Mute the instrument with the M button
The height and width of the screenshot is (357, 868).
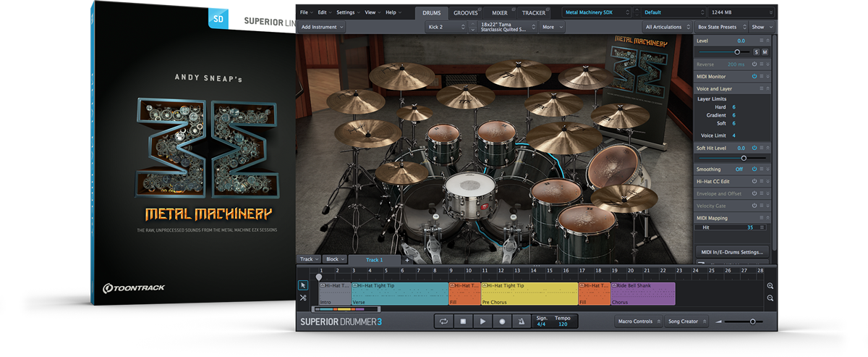765,52
